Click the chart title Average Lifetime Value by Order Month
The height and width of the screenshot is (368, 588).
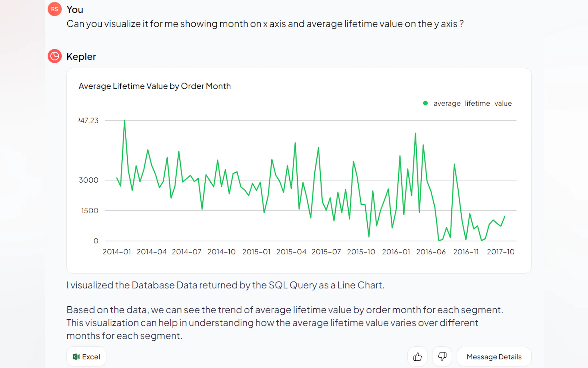point(155,86)
